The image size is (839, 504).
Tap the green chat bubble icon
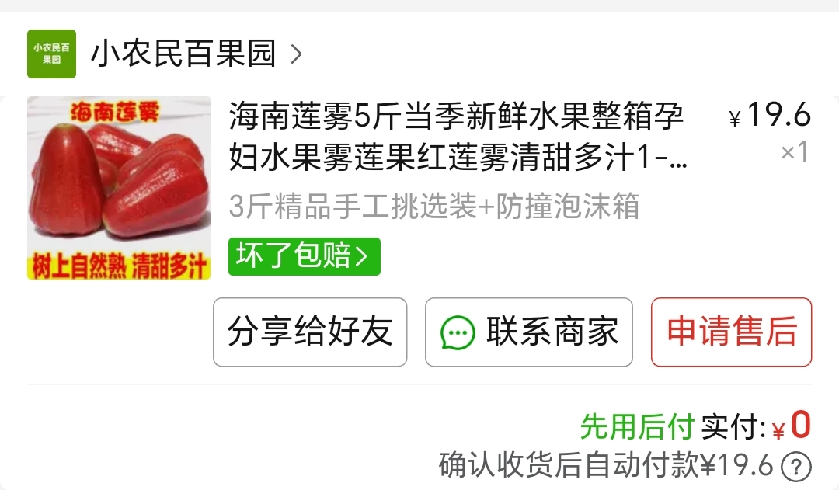coord(458,332)
